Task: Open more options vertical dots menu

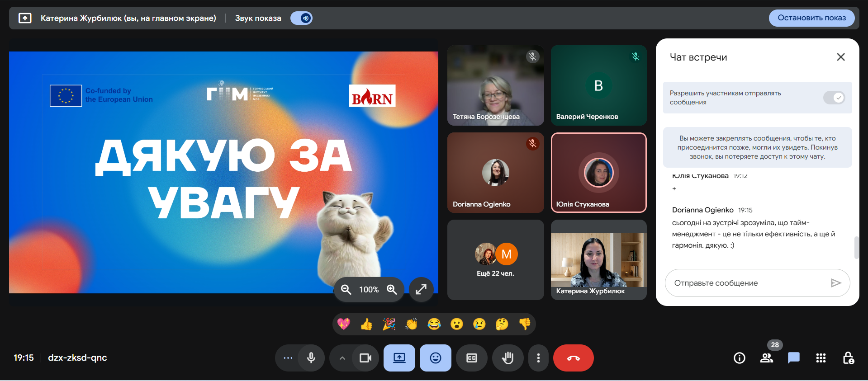Action: 538,358
